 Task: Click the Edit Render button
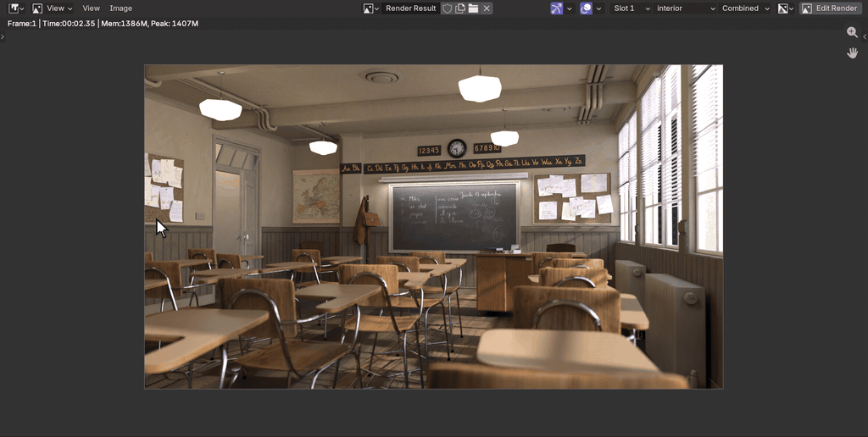[830, 8]
